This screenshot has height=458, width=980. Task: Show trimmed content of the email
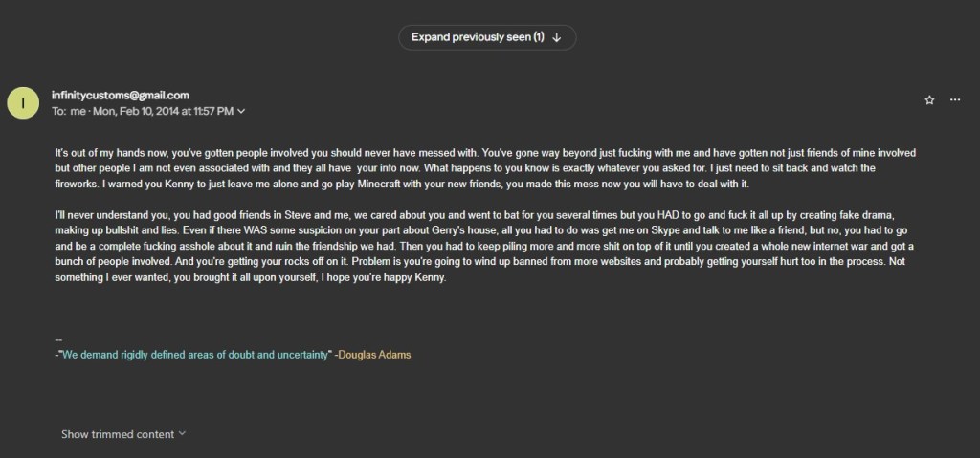click(117, 434)
